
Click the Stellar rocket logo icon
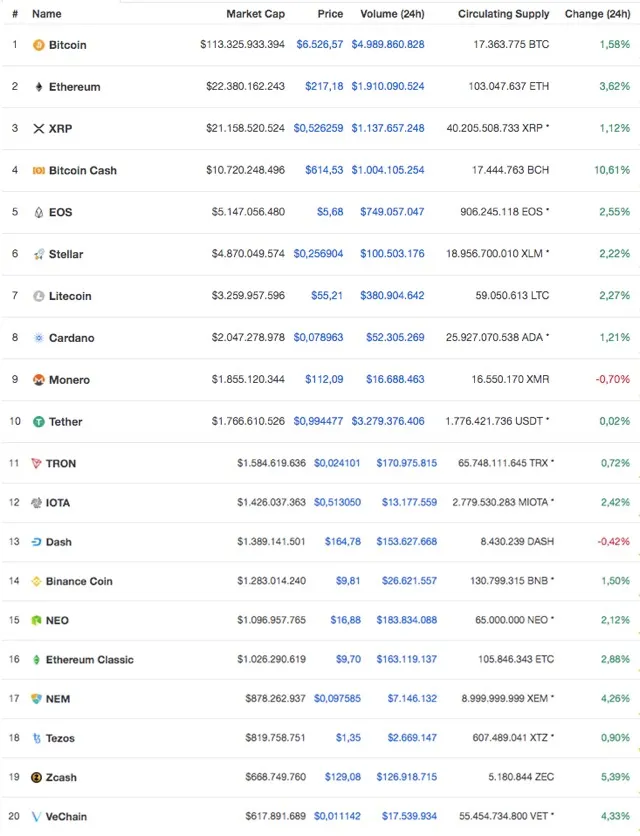coord(38,254)
